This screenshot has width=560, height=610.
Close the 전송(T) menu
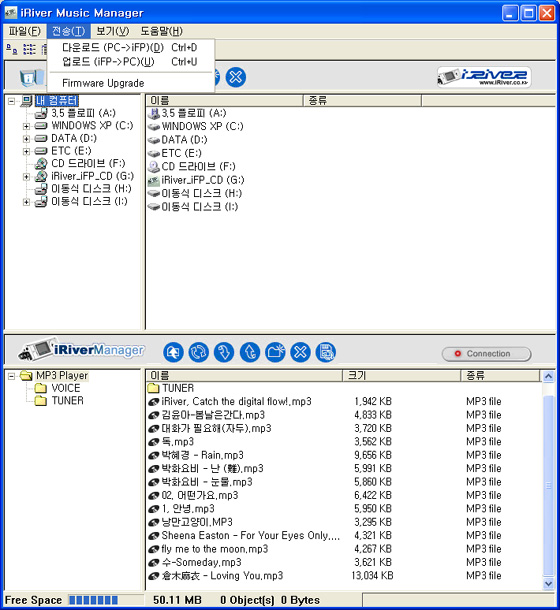pyautogui.click(x=68, y=31)
